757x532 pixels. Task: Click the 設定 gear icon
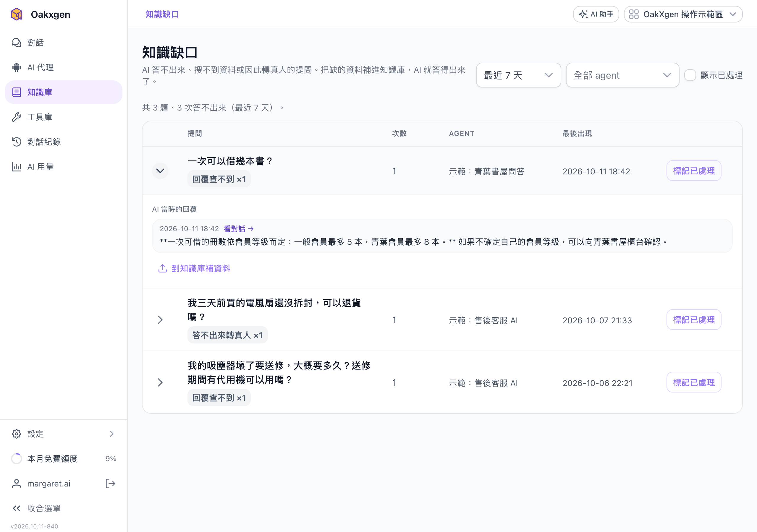17,434
